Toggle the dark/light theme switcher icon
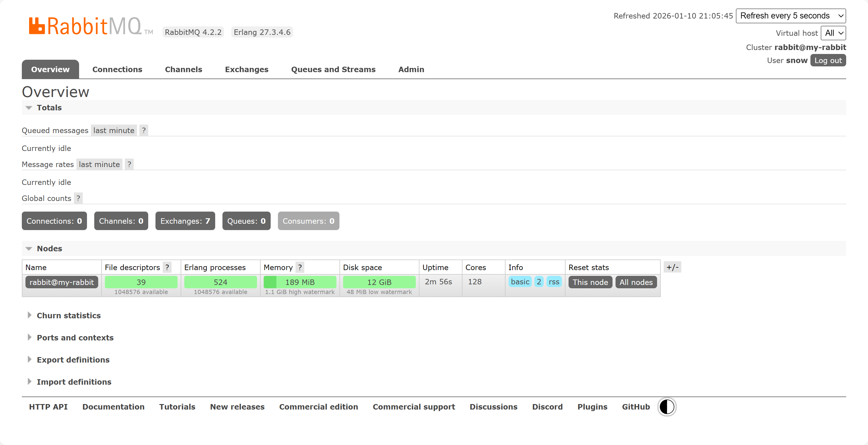 click(x=666, y=407)
